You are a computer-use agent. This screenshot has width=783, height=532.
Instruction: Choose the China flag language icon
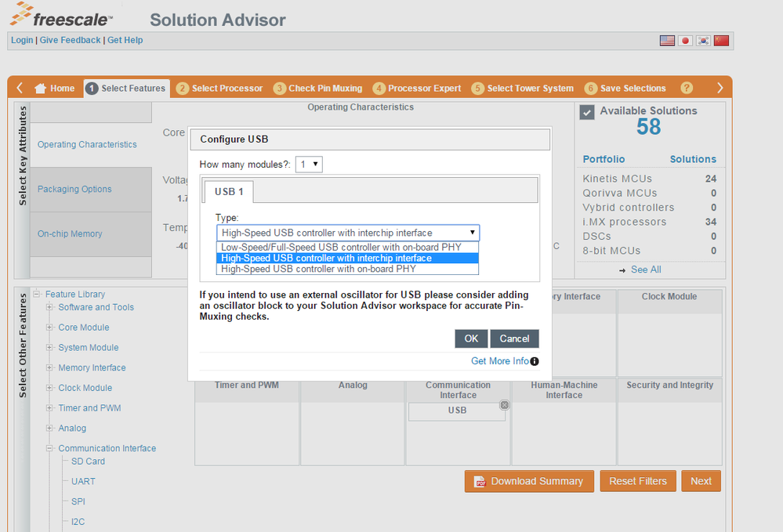click(x=722, y=41)
